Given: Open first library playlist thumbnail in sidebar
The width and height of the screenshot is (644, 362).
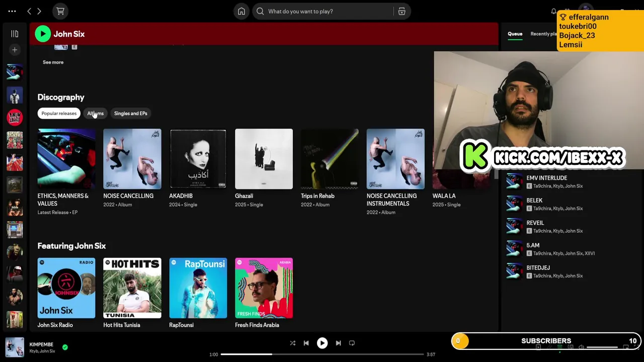Looking at the screenshot, I should click(x=15, y=72).
